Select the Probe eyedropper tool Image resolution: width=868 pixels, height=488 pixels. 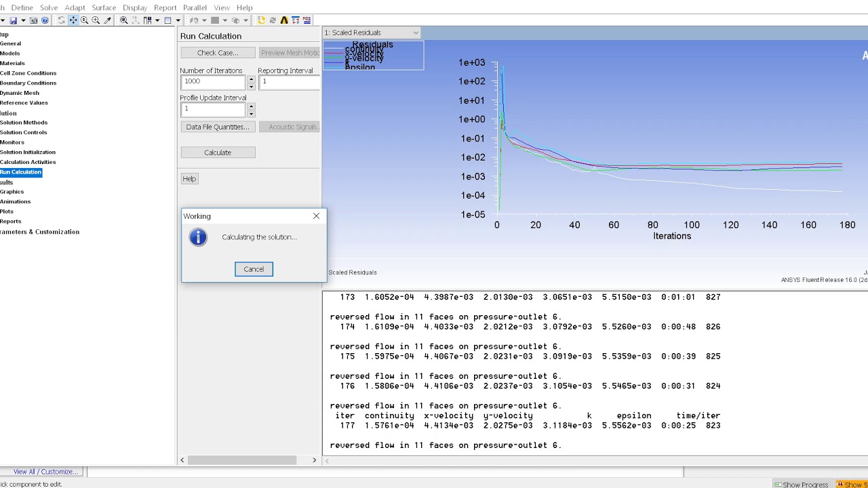point(107,20)
